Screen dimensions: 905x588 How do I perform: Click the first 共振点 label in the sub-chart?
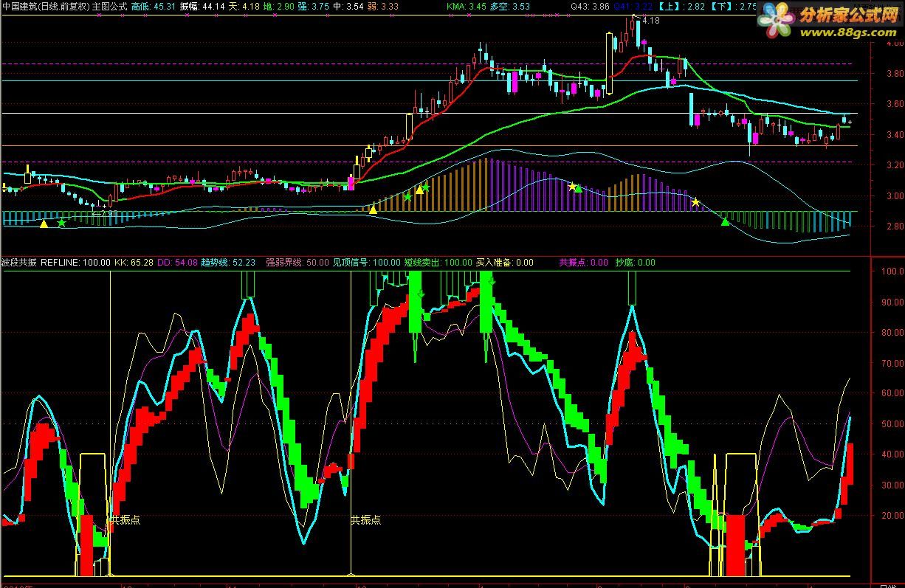(125, 519)
